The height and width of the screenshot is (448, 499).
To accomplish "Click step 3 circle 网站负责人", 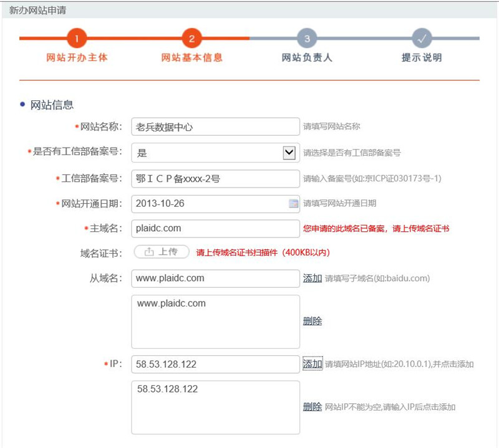I will (x=307, y=39).
